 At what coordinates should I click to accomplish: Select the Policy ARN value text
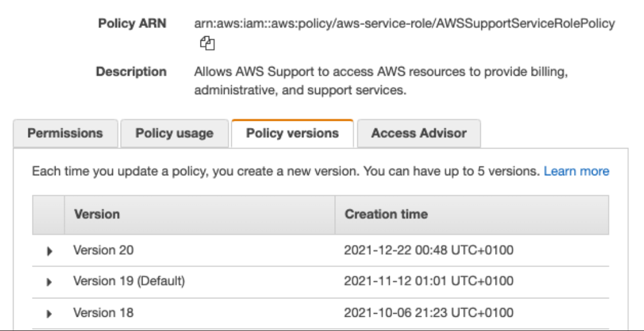point(404,24)
